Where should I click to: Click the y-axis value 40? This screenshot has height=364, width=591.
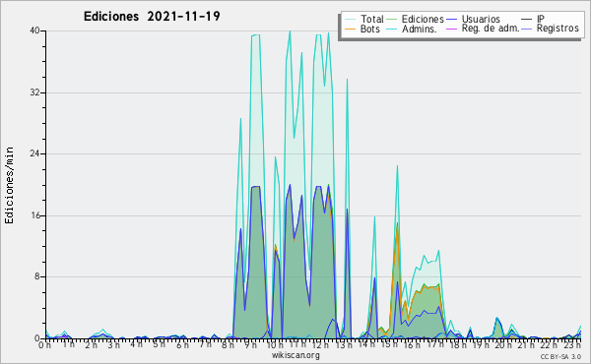[35, 30]
